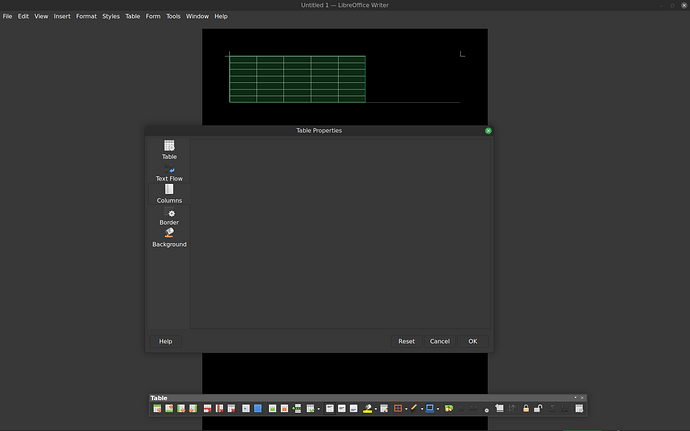Click the Number Format settings icon
Screen dimensions: 690x431
coord(487,410)
